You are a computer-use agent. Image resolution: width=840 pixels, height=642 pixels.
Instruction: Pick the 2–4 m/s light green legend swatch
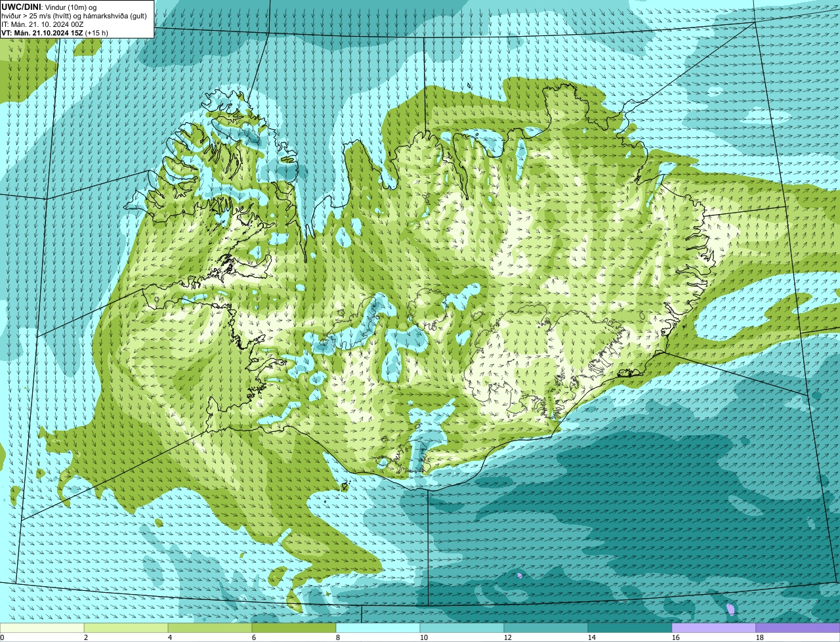click(x=126, y=628)
